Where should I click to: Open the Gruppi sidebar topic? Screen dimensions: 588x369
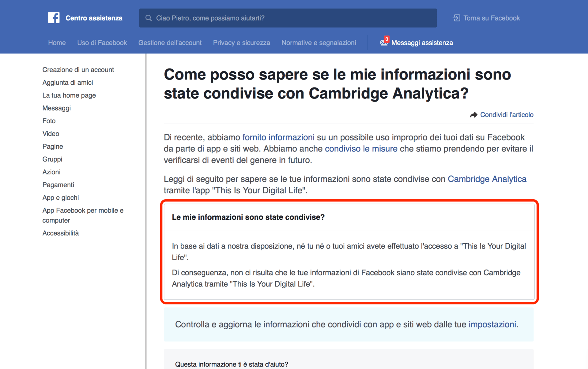click(52, 159)
